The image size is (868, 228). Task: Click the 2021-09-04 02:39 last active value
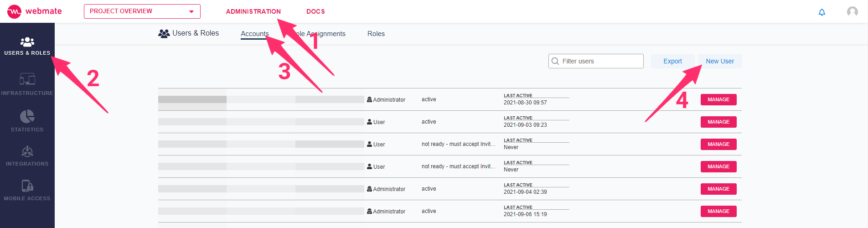click(x=525, y=192)
